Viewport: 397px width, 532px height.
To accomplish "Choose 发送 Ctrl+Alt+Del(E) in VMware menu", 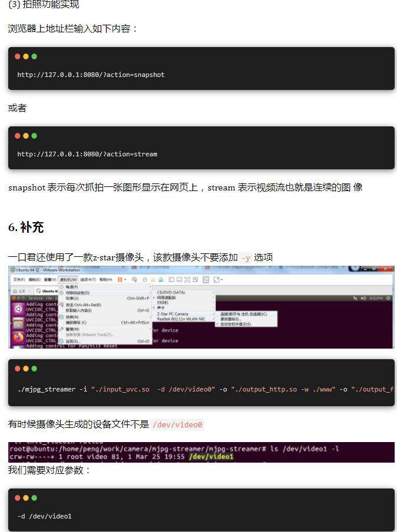I will coord(105,305).
